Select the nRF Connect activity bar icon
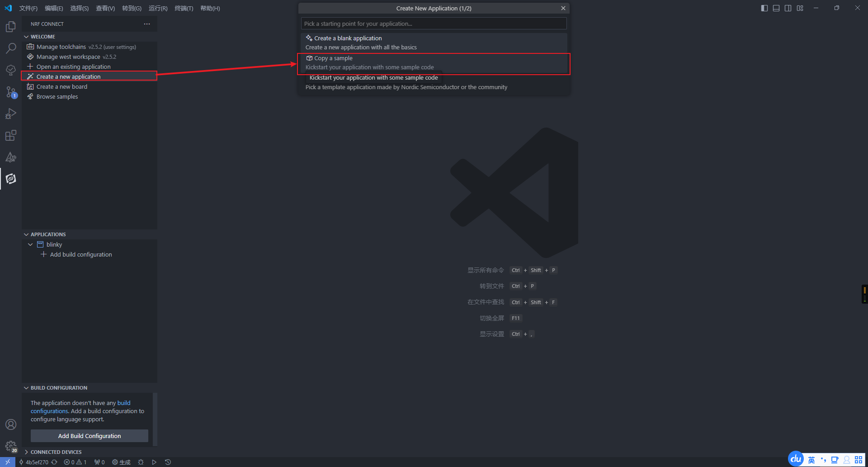This screenshot has width=868, height=467. click(x=11, y=179)
